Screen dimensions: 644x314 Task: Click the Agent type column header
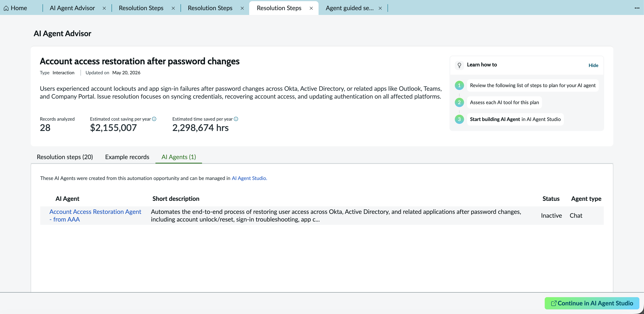(x=586, y=199)
